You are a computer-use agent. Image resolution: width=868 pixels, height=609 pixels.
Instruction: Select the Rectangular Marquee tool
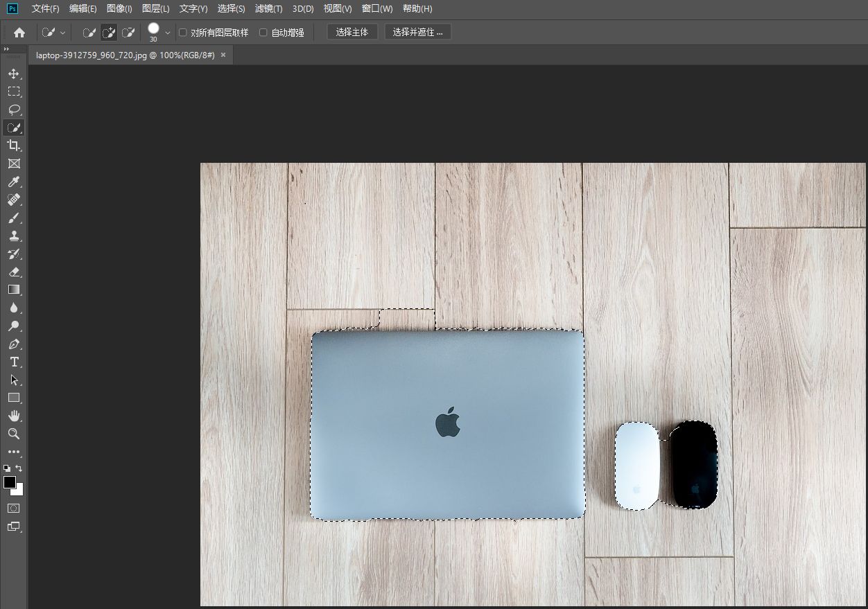point(14,91)
